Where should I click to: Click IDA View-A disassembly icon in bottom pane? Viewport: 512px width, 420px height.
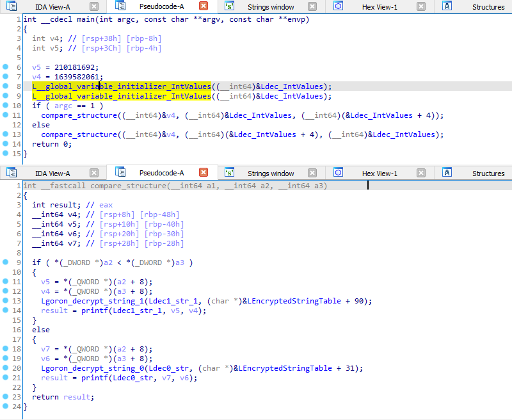[12, 172]
